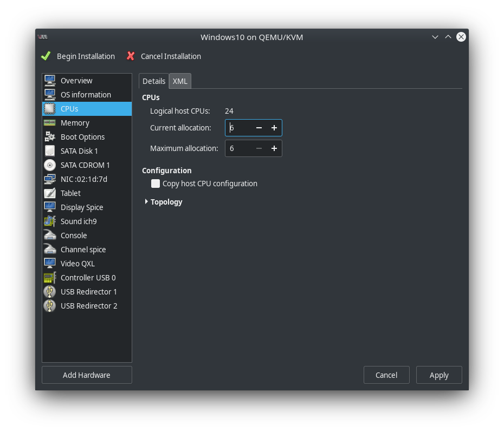Click the Apply button
Screen dimensions: 504x432
click(439, 375)
